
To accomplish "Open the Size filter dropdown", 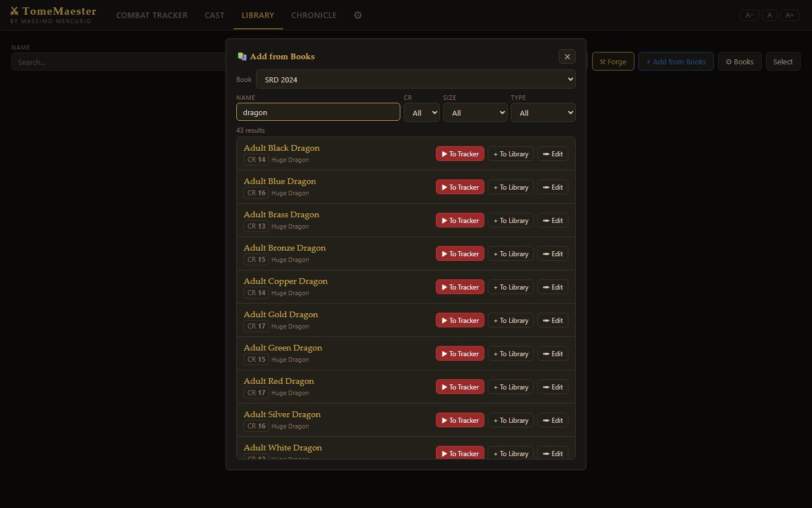I will (475, 112).
